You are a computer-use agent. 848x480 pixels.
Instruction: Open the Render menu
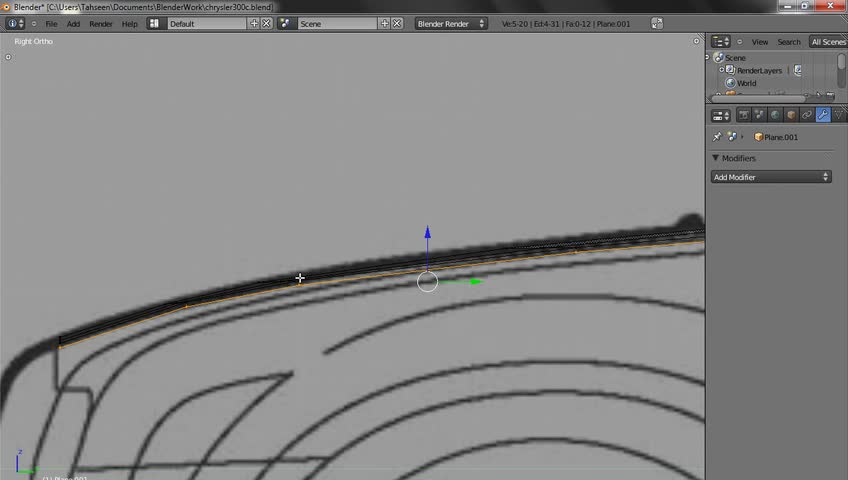[x=101, y=24]
